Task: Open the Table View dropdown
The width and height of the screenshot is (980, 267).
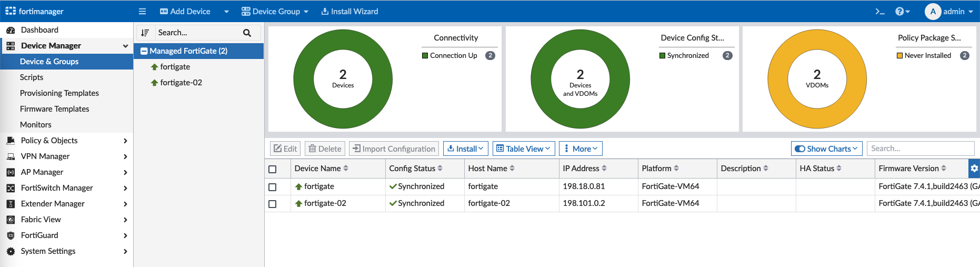Action: [524, 149]
